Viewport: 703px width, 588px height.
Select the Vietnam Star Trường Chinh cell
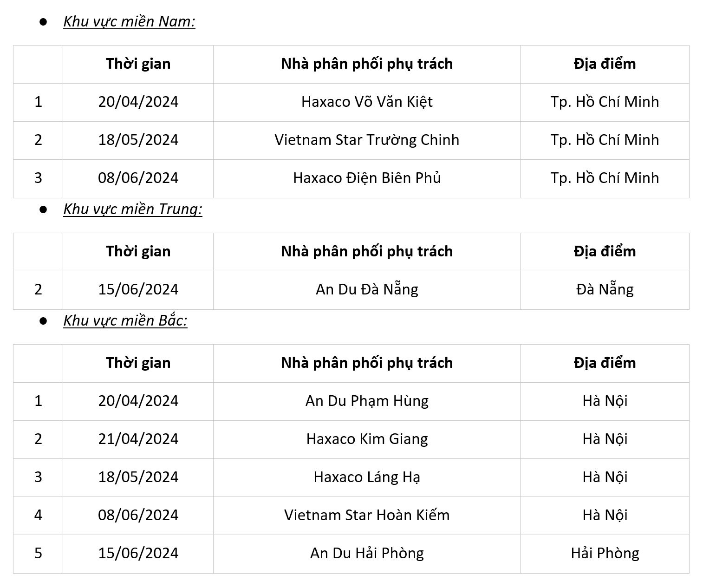(367, 140)
